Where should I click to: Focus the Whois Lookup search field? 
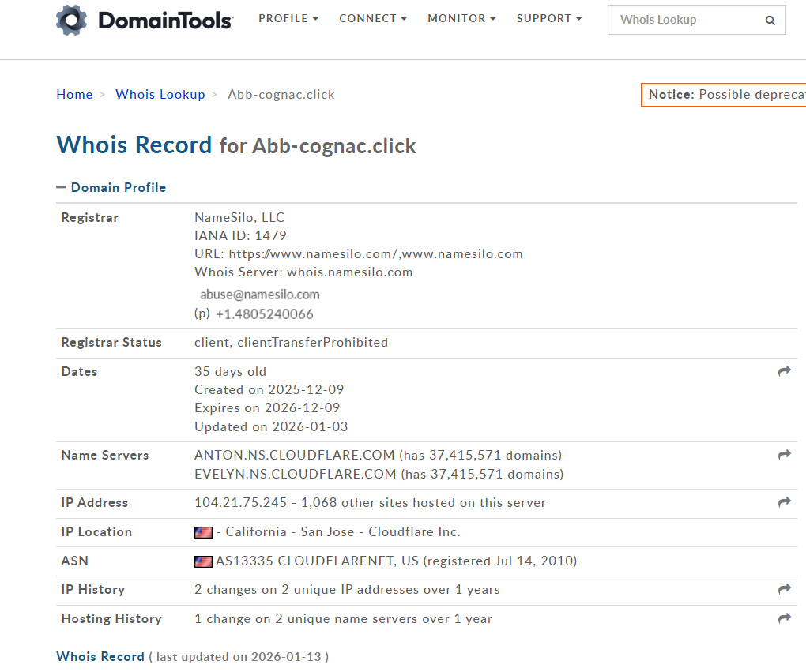point(696,20)
